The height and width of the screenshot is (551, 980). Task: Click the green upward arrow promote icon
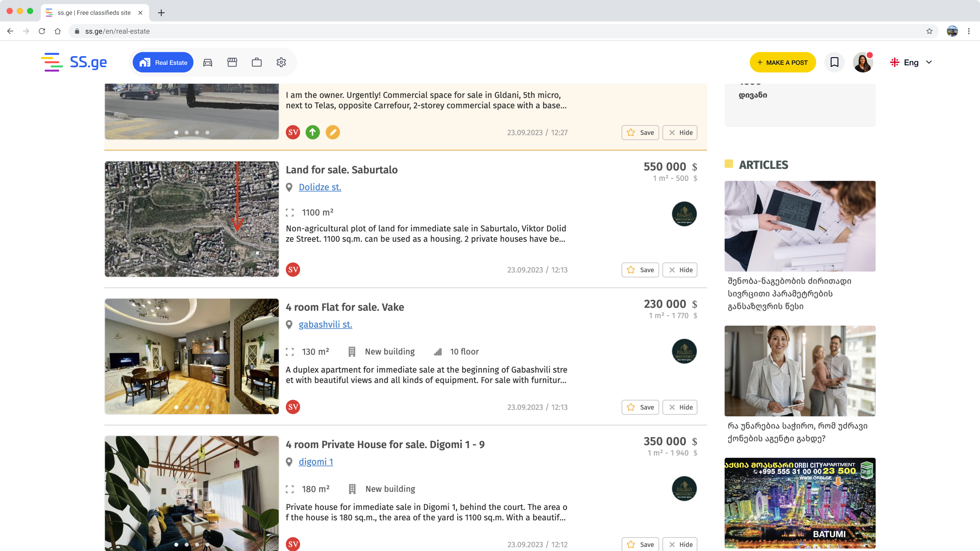(x=313, y=132)
